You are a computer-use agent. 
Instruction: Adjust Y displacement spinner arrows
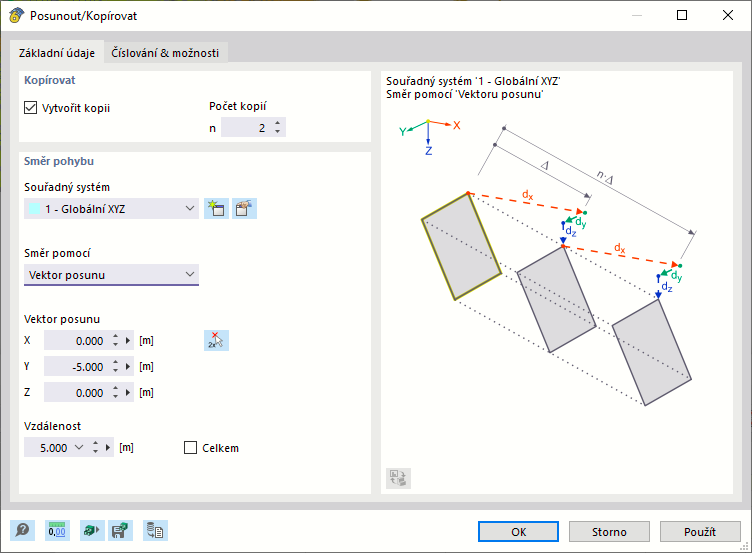116,366
